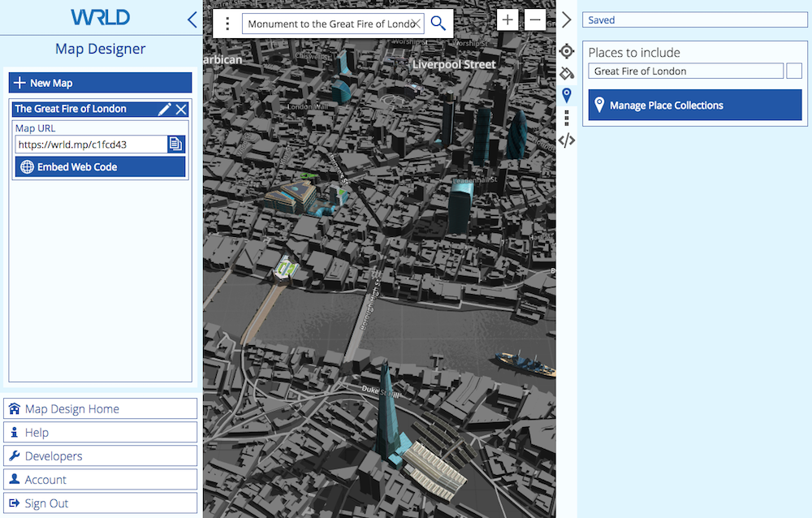The image size is (812, 518).
Task: Collapse the left Map Designer sidebar
Action: (192, 19)
